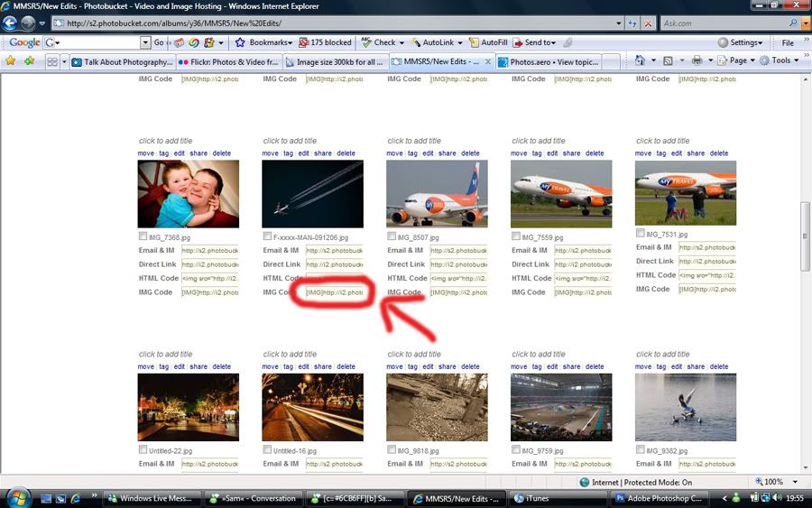Click the move link above IMG_7559.jpg photo
The image size is (812, 508).
click(519, 153)
